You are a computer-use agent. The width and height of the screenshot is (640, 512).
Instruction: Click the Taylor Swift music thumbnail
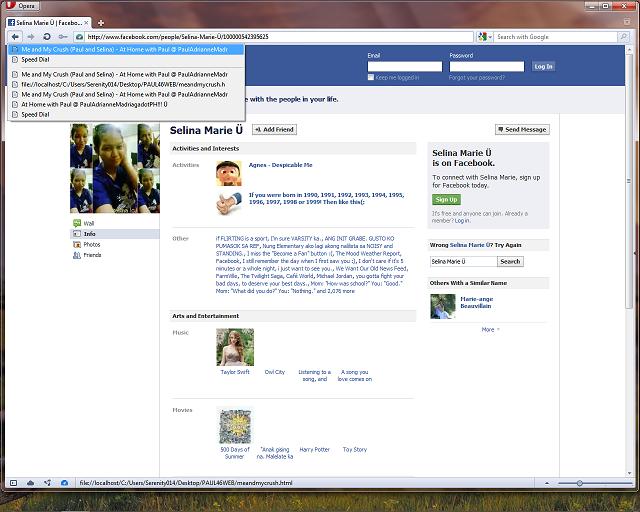235,347
